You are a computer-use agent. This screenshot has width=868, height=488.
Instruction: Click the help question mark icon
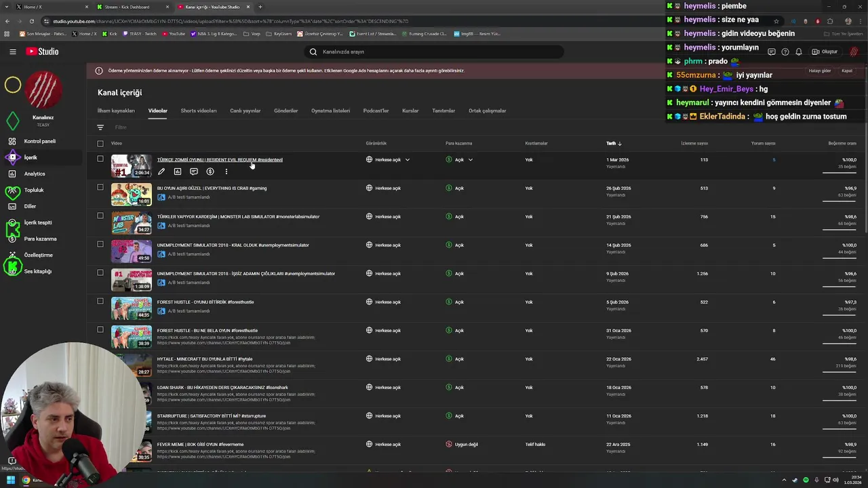point(785,52)
